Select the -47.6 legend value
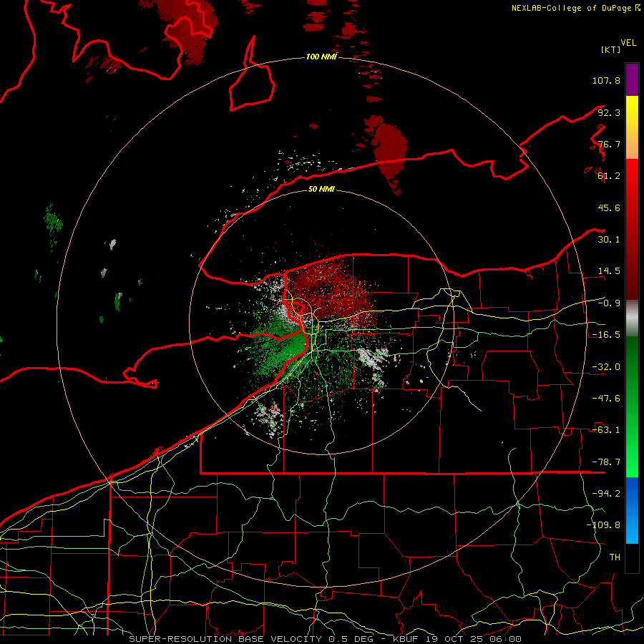Image resolution: width=644 pixels, height=644 pixels. coord(606,399)
